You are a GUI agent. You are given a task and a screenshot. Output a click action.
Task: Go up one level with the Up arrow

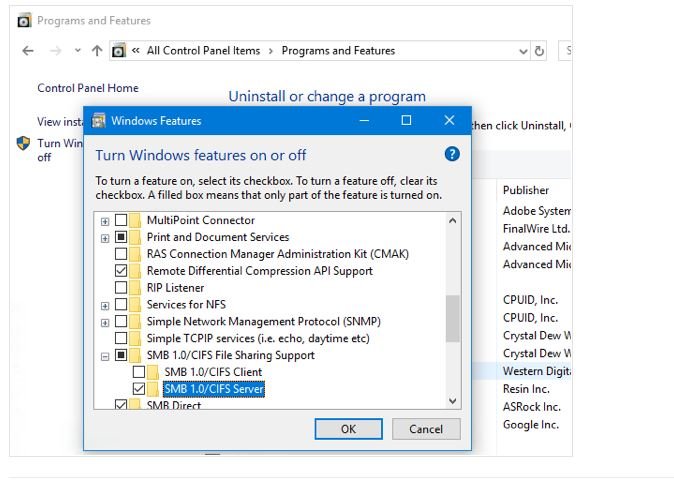97,51
